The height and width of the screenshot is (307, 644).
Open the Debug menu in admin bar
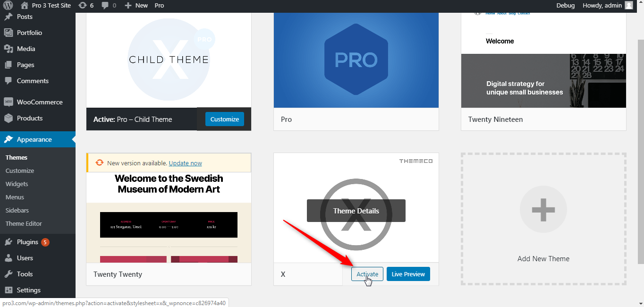pos(566,6)
